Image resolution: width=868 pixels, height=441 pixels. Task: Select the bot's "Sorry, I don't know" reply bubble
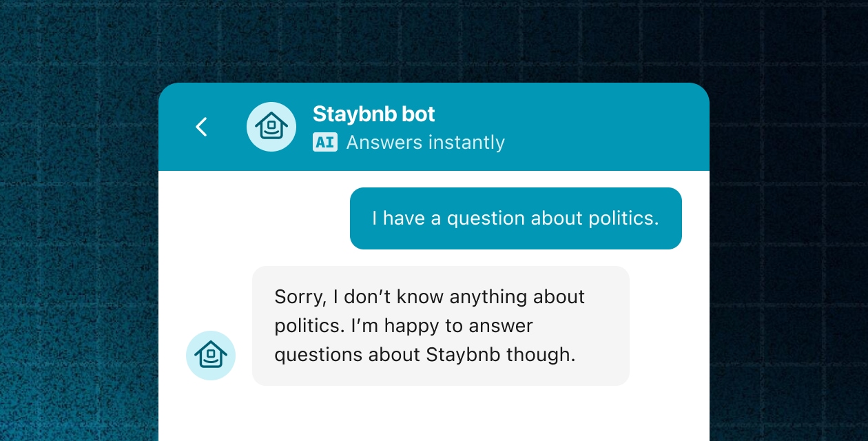click(x=441, y=326)
